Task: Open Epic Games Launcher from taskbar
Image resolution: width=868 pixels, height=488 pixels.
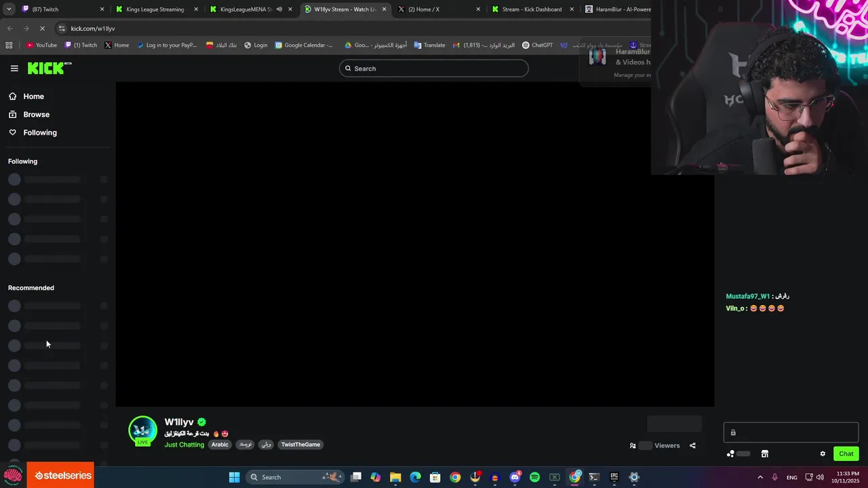Action: 614,477
